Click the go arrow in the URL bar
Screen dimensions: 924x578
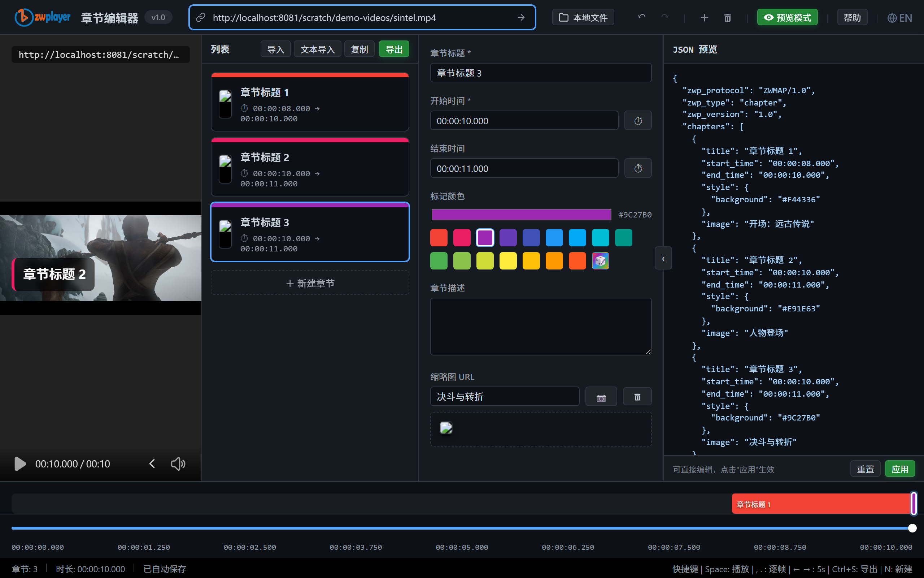point(521,18)
